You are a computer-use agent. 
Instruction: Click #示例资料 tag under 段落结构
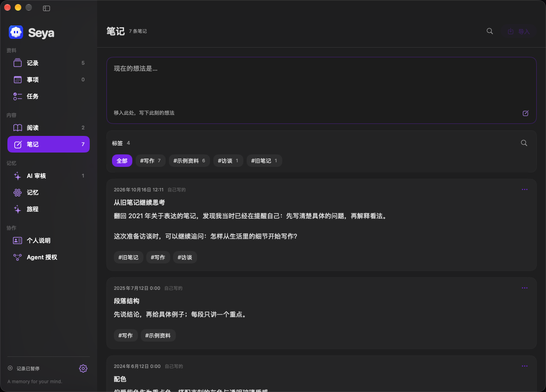tap(158, 336)
